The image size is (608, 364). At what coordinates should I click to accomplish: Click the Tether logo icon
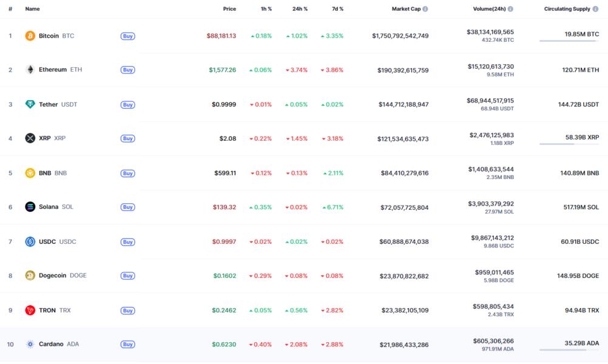pos(30,104)
